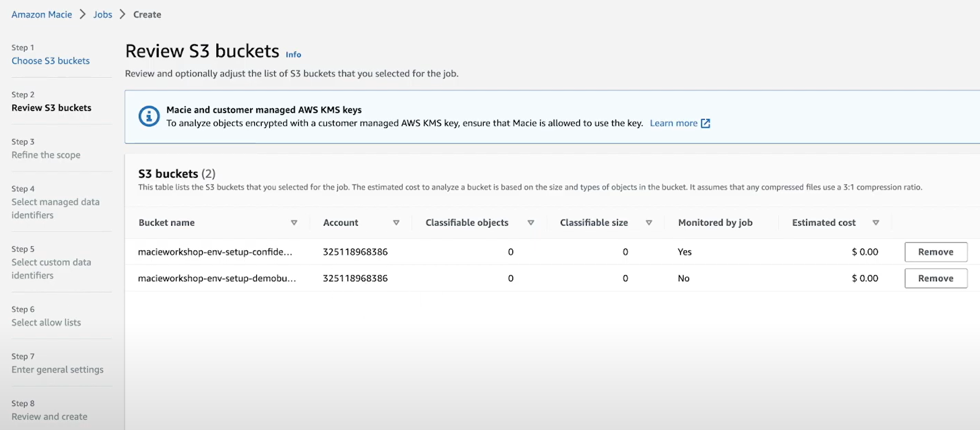Go to Jobs breadcrumb link

tap(103, 14)
